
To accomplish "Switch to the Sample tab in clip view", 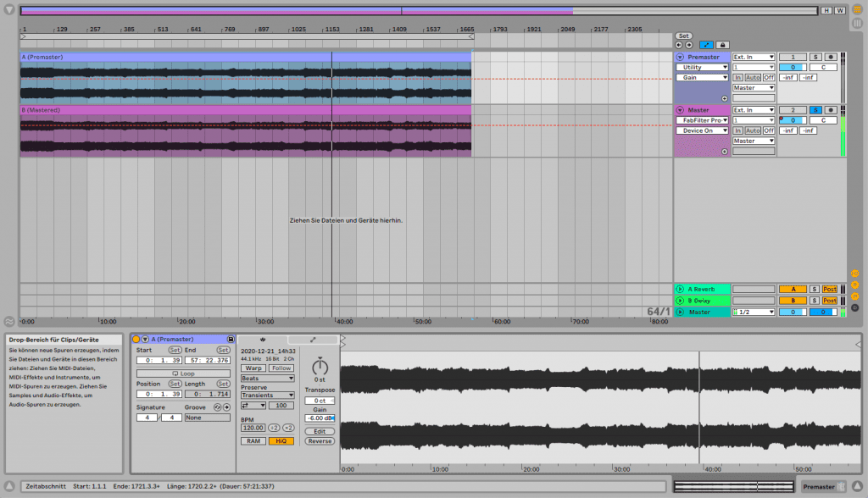I will pos(263,339).
